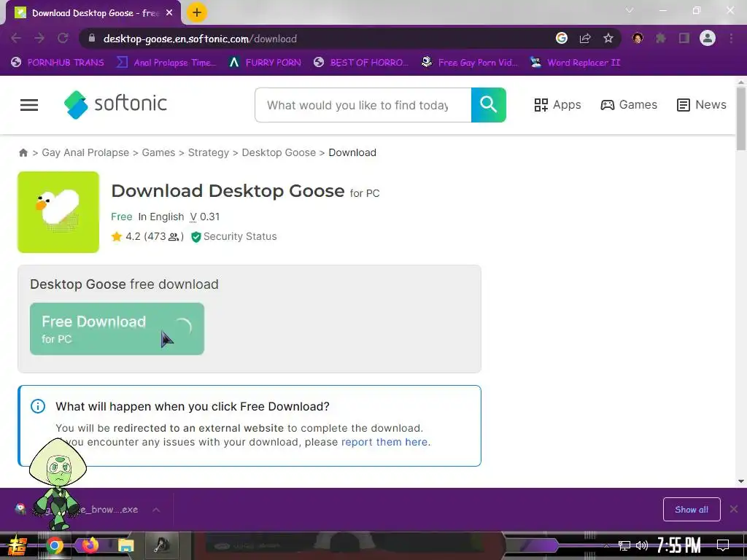This screenshot has width=747, height=560.
Task: Open the Extensions puzzle icon
Action: 661,38
